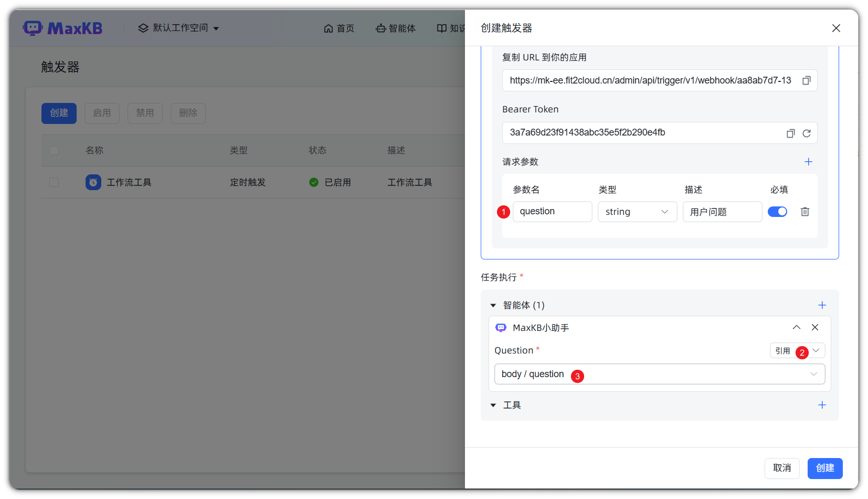Check the 工作流工具 row checkbox
The height and width of the screenshot is (499, 868).
(x=54, y=182)
